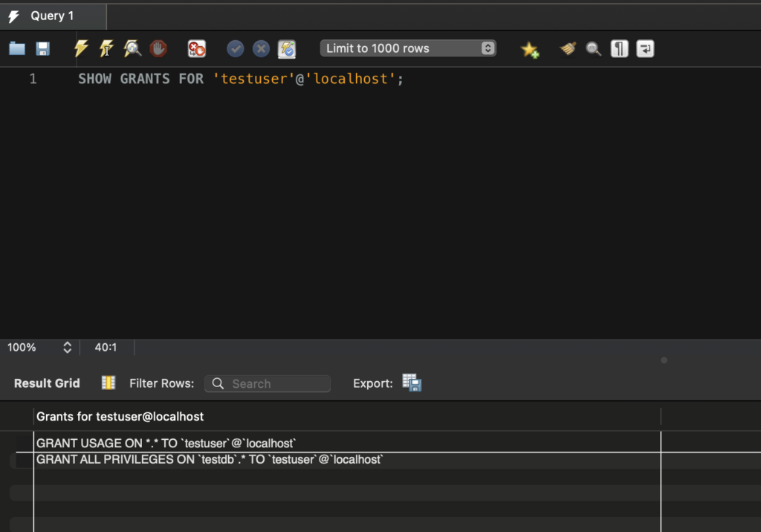Save the script to file
761x532 pixels.
(x=42, y=49)
